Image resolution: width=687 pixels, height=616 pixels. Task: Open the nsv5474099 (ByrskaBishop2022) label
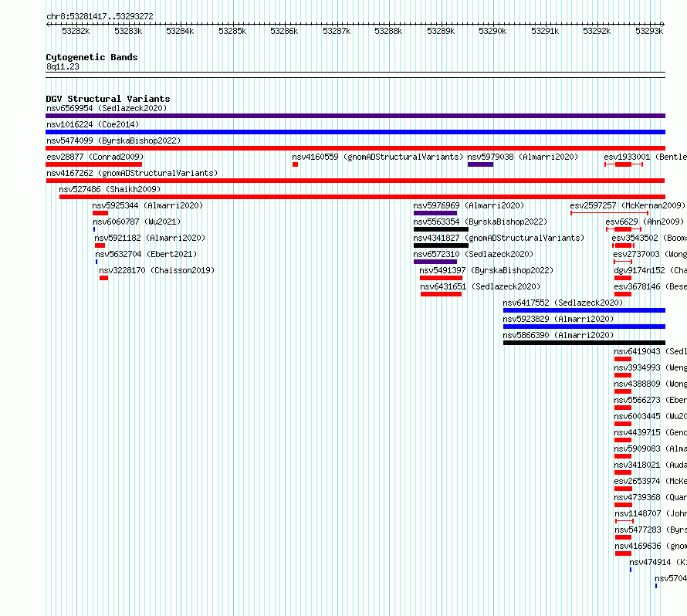(113, 140)
